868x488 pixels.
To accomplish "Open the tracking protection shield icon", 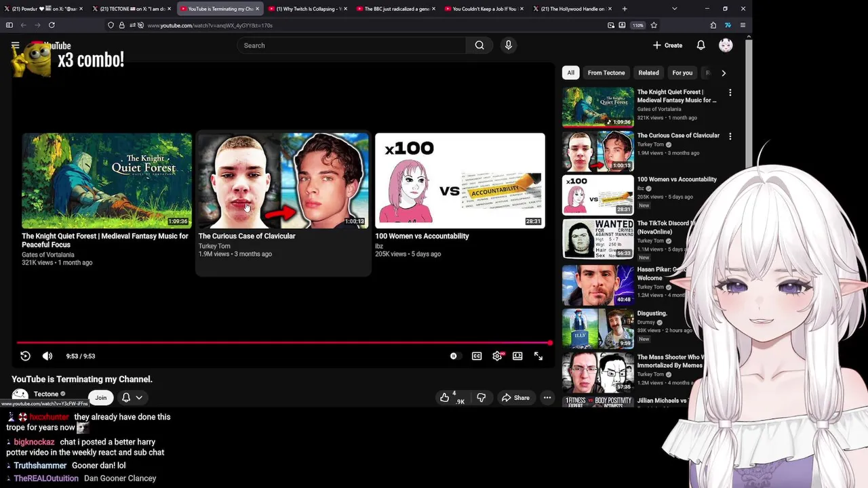I will pos(111,25).
